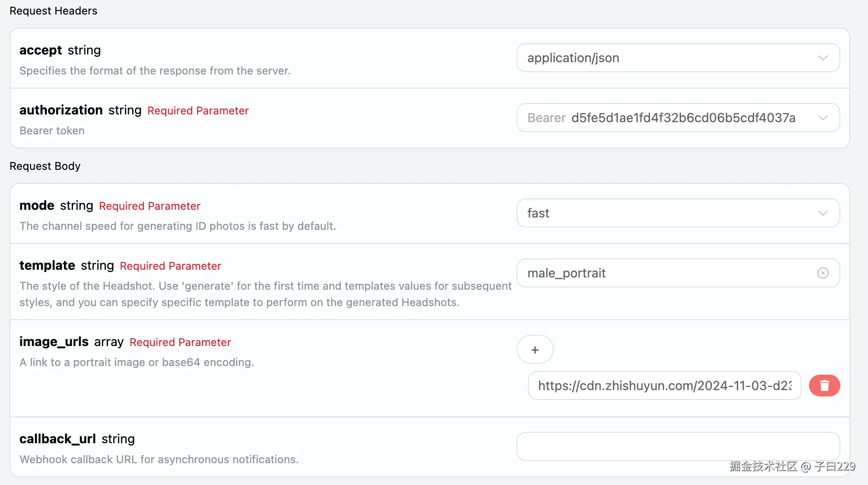Click the Request Body section heading
Viewport: 868px width, 485px height.
tap(45, 166)
